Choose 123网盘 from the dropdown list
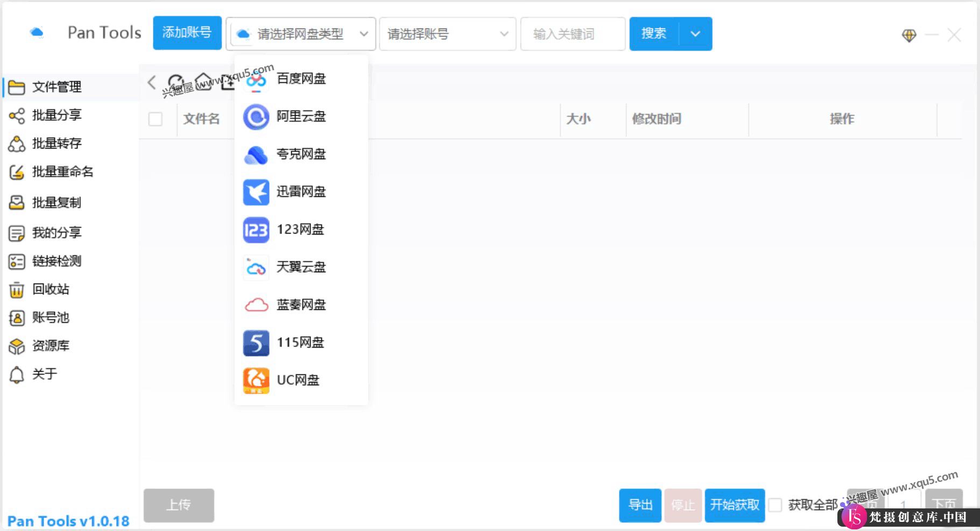The width and height of the screenshot is (980, 531). (x=301, y=230)
